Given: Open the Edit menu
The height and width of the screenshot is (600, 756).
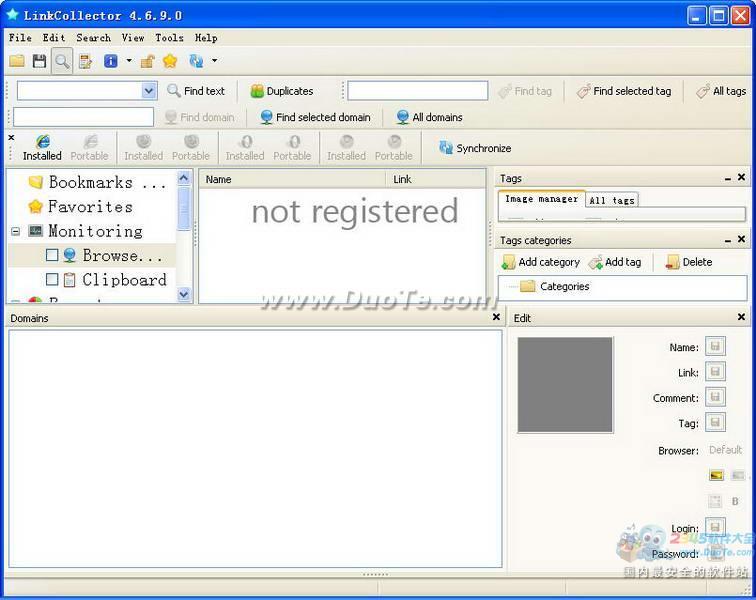Looking at the screenshot, I should coord(54,38).
